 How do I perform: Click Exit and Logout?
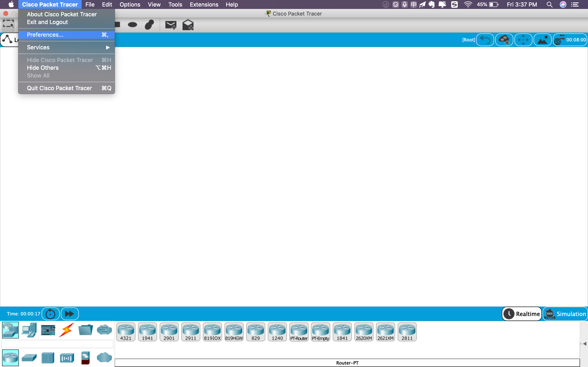click(47, 22)
